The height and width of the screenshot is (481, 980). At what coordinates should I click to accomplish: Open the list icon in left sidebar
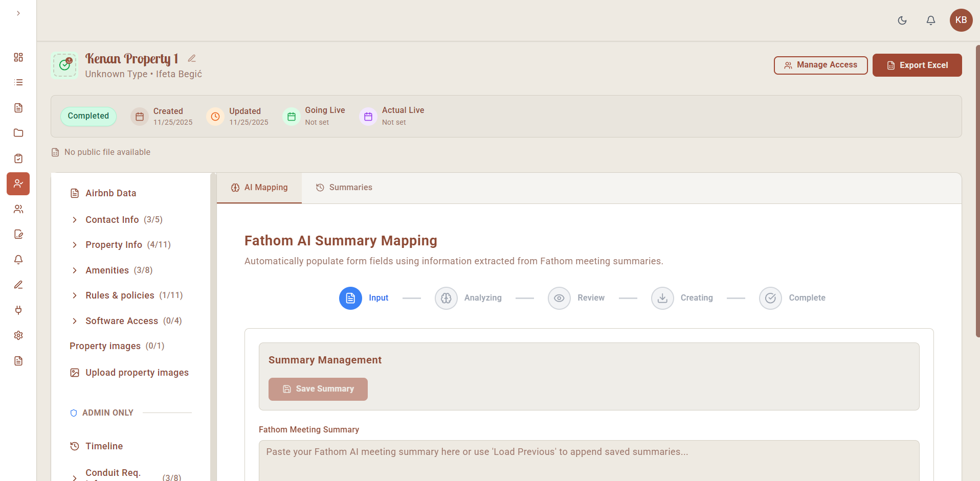(x=18, y=82)
